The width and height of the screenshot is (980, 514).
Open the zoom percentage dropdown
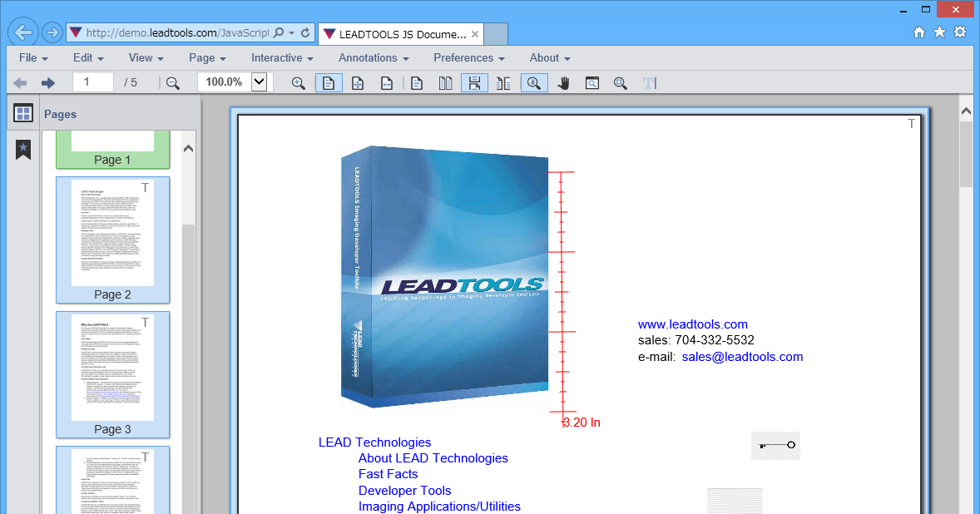(x=257, y=82)
